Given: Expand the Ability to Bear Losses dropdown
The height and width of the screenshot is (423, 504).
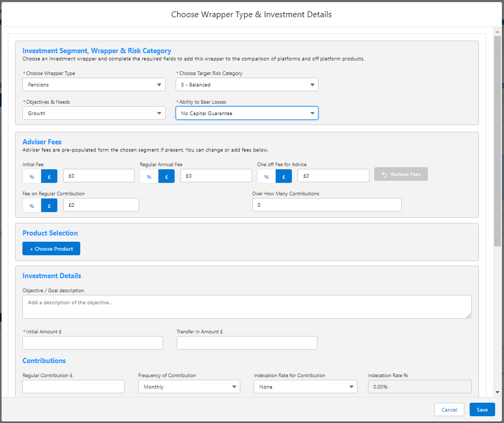Looking at the screenshot, I should coord(247,113).
